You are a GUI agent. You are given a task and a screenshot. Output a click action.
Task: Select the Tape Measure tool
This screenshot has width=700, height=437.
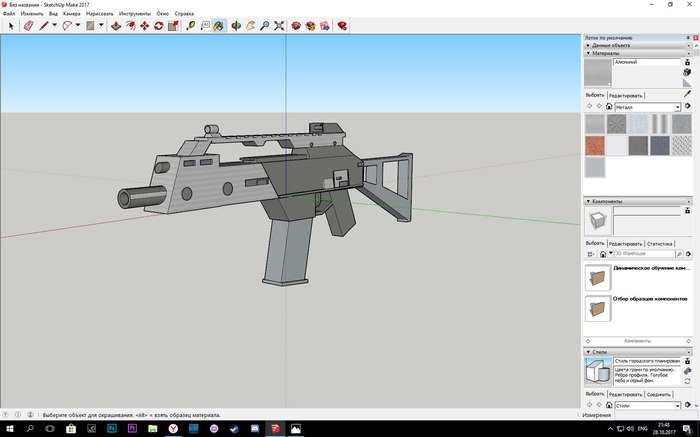pyautogui.click(x=190, y=26)
